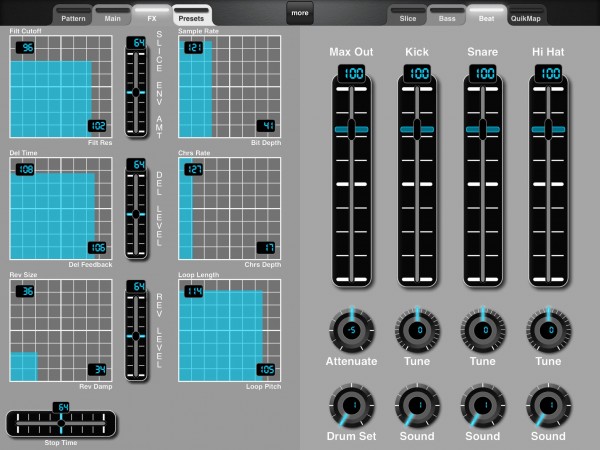Click the Del Feedback value 106
Image resolution: width=600 pixels, height=450 pixels.
coord(97,248)
